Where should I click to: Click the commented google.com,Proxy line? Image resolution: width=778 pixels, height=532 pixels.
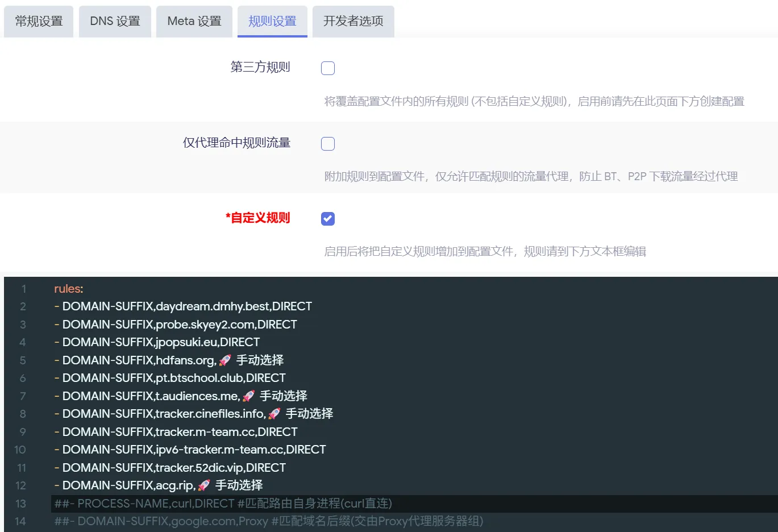click(269, 521)
